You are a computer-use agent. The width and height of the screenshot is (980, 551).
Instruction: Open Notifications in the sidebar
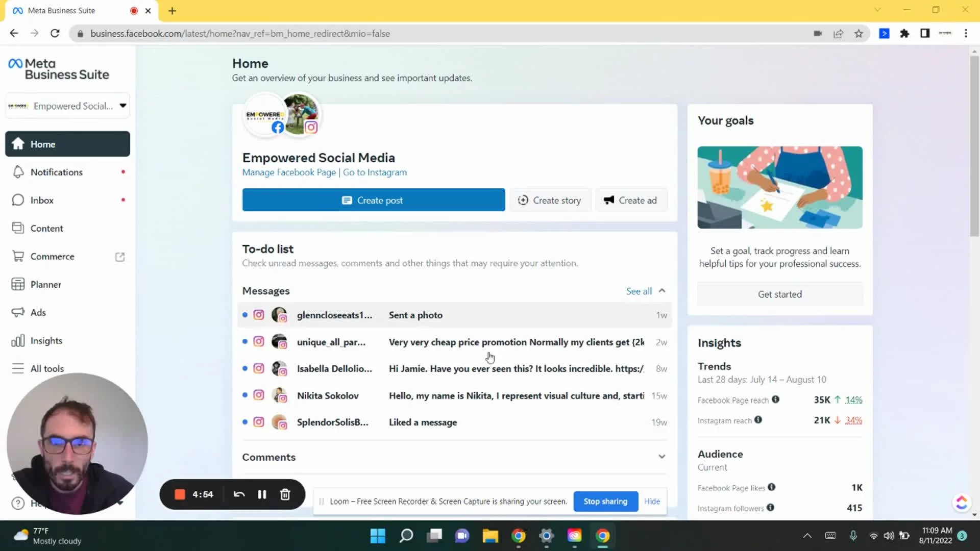coord(67,172)
